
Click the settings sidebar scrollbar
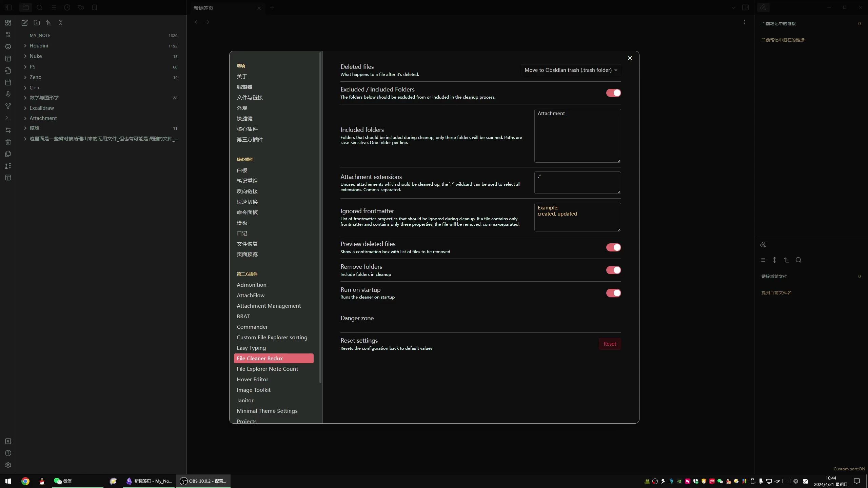[320, 217]
